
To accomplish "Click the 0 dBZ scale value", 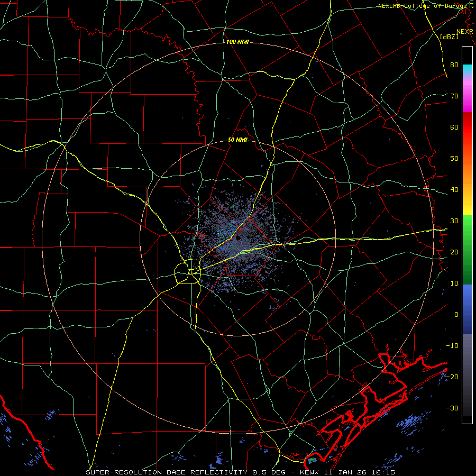I will [456, 315].
